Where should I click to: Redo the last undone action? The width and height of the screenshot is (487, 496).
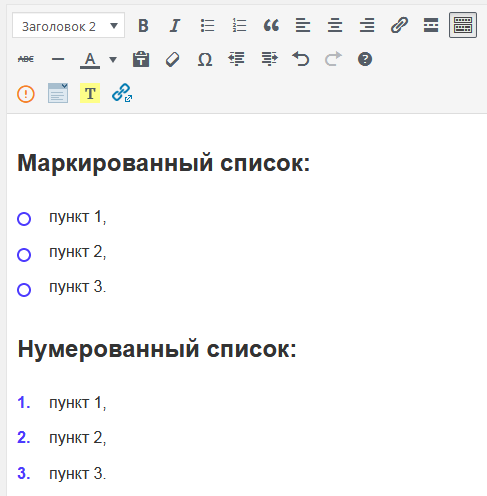[x=333, y=59]
